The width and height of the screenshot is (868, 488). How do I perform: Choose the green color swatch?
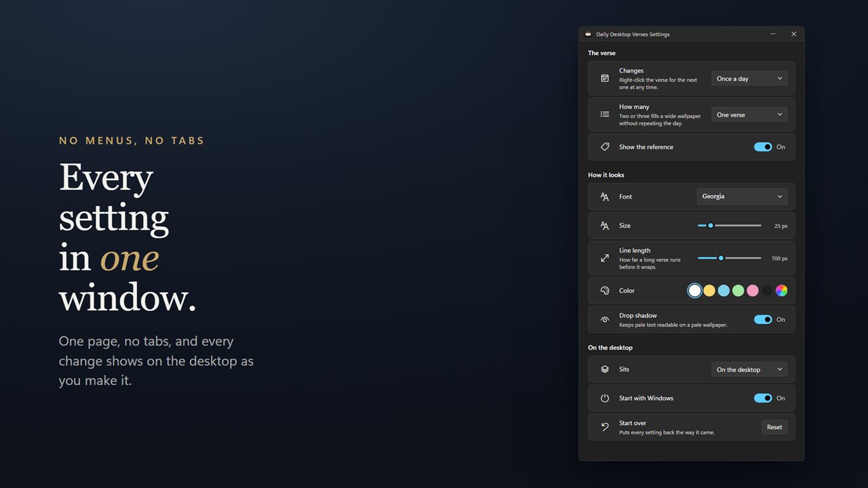tap(738, 291)
